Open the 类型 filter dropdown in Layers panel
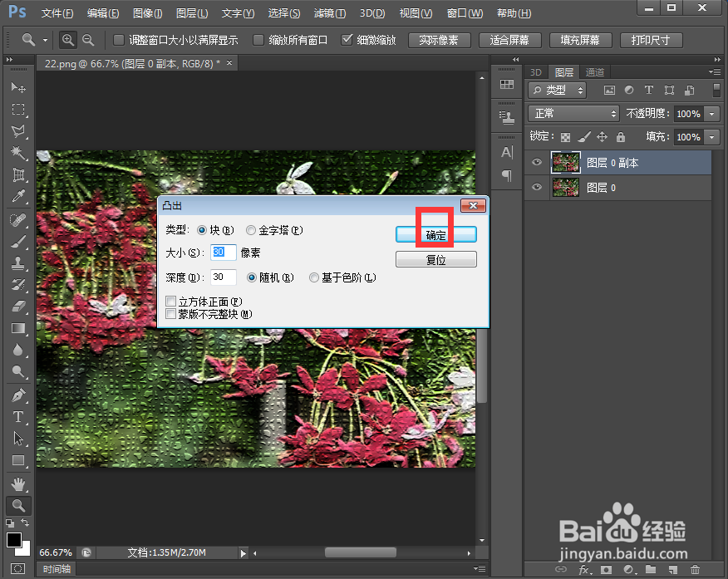Viewport: 728px width, 579px height. tap(558, 91)
